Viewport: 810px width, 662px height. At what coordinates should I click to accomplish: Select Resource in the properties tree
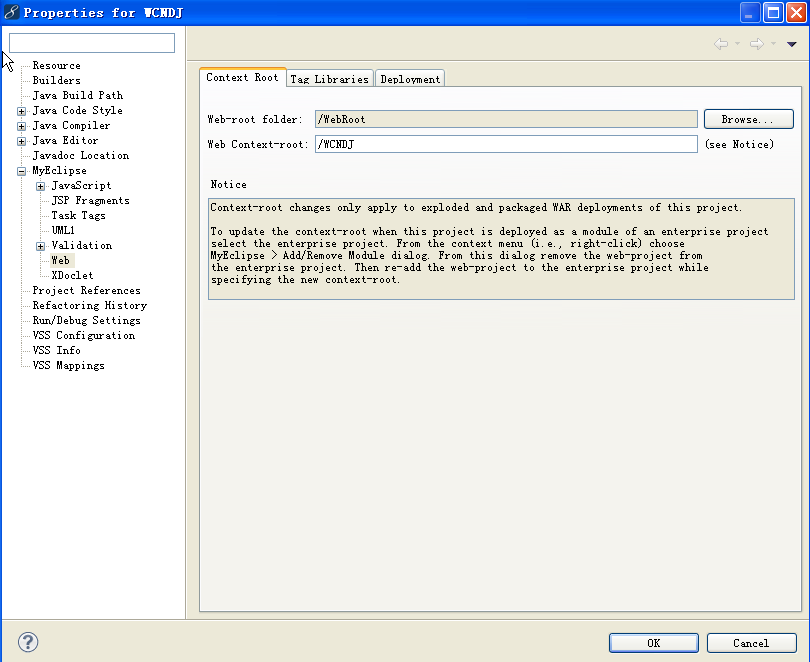pyautogui.click(x=57, y=66)
